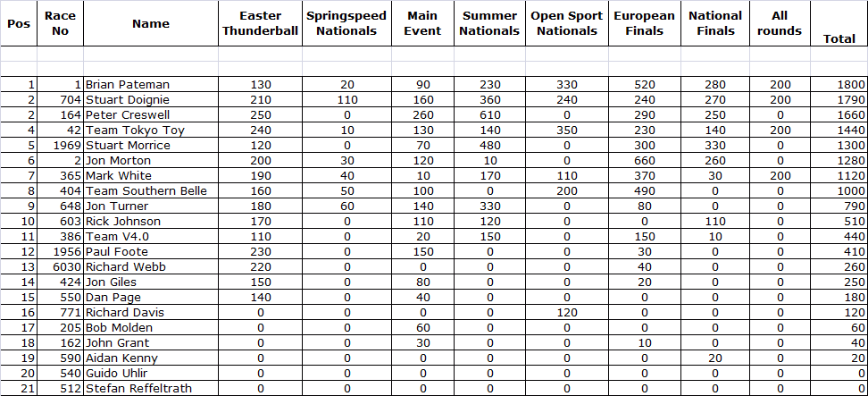Click the European Finals header cell
The height and width of the screenshot is (396, 868).
[644, 24]
